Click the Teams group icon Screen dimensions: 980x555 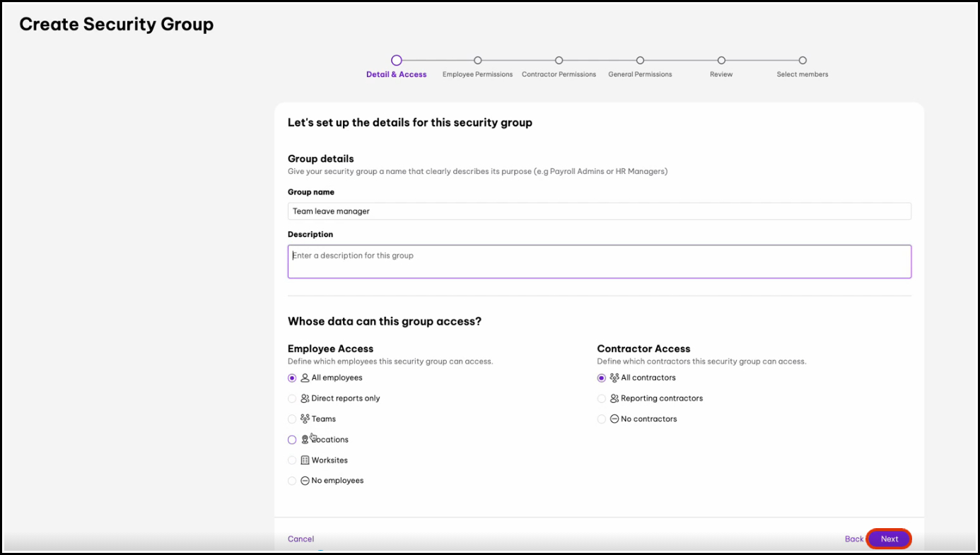(x=305, y=419)
